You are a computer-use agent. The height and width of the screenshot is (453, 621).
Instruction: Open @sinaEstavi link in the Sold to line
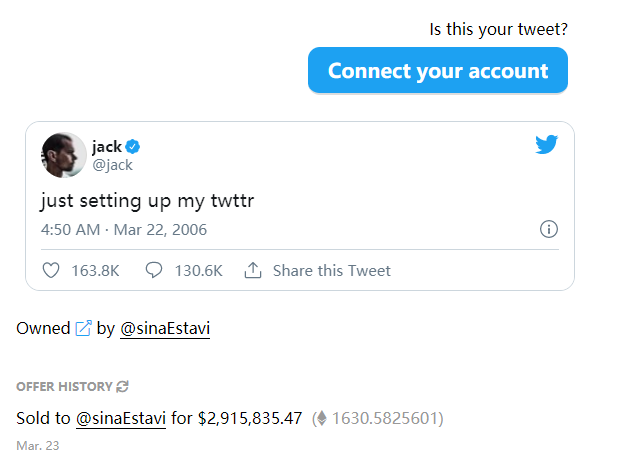[x=121, y=417]
